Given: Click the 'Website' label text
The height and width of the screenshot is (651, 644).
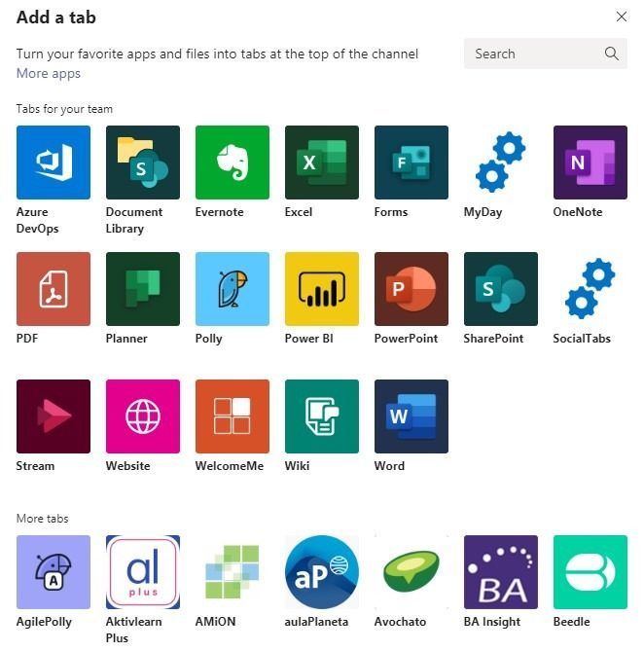Looking at the screenshot, I should coord(127,466).
